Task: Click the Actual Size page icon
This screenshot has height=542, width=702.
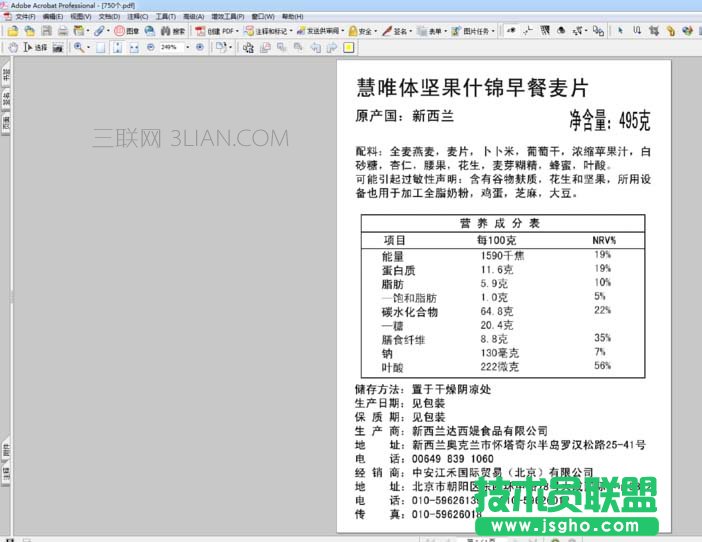Action: point(101,47)
